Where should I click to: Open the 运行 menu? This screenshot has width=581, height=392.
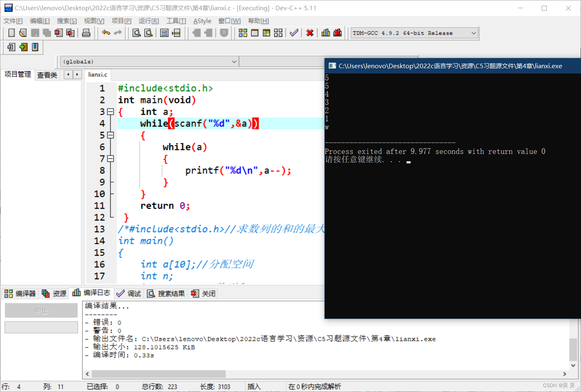tap(148, 21)
